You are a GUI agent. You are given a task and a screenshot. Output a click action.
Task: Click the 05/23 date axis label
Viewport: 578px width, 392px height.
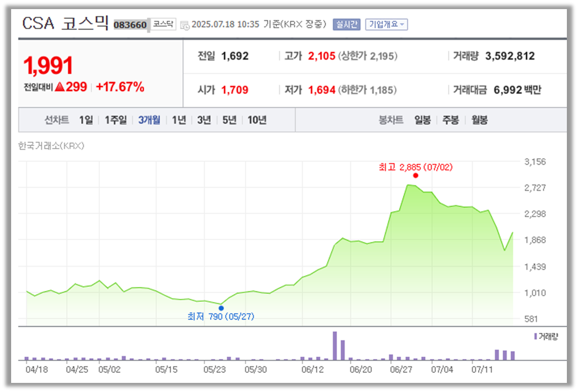point(215,370)
